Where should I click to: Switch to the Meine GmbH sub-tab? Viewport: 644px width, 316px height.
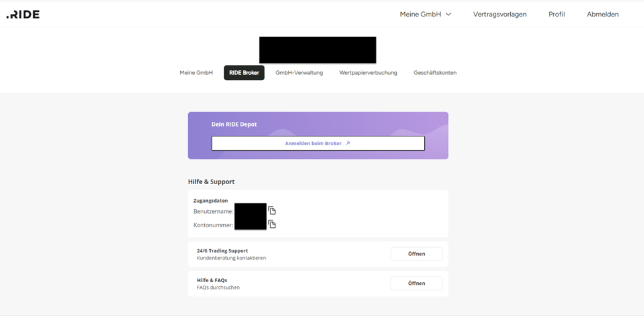[x=196, y=73]
